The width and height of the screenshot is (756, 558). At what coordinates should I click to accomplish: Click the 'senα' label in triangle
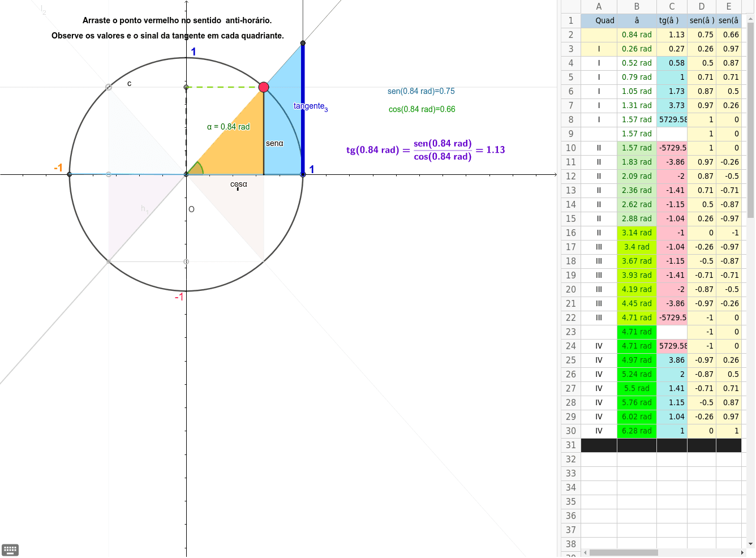(x=274, y=143)
